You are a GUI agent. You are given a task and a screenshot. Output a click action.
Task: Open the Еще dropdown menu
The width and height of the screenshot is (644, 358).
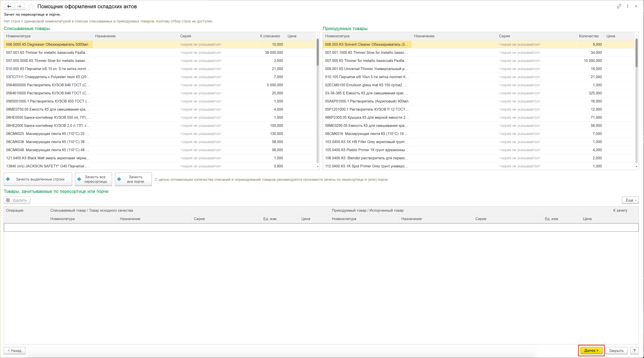click(630, 200)
